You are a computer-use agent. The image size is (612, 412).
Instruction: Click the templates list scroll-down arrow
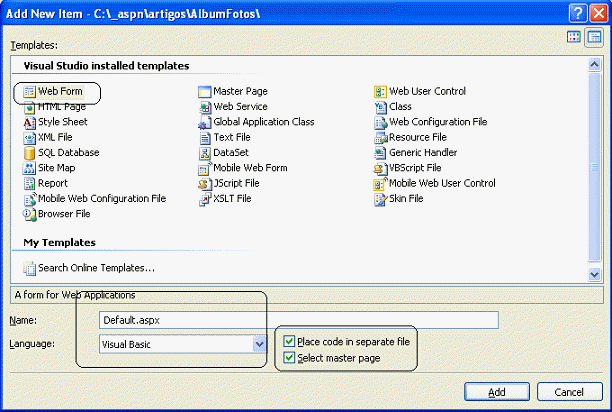click(x=594, y=274)
